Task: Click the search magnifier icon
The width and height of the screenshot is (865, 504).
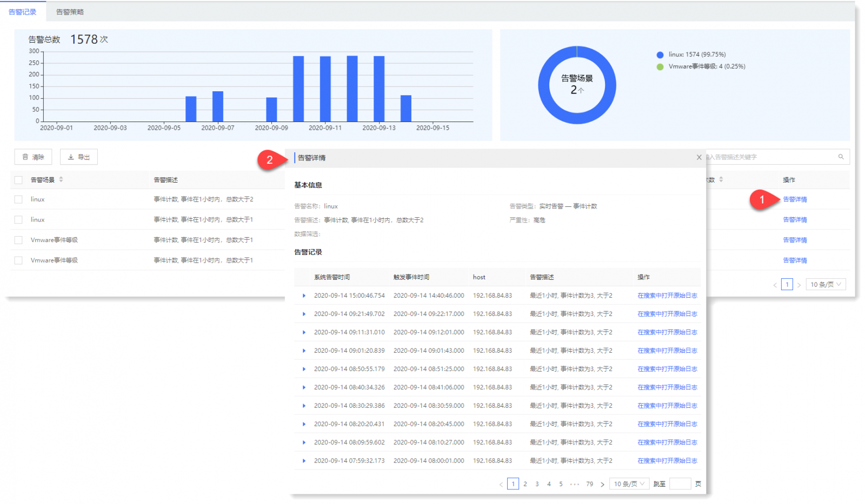Action: click(841, 157)
